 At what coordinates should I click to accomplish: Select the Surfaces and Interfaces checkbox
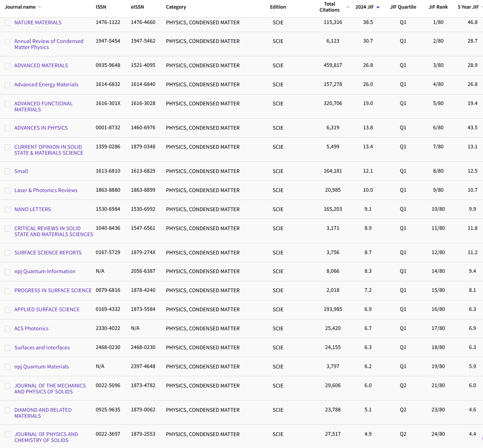pos(7,347)
